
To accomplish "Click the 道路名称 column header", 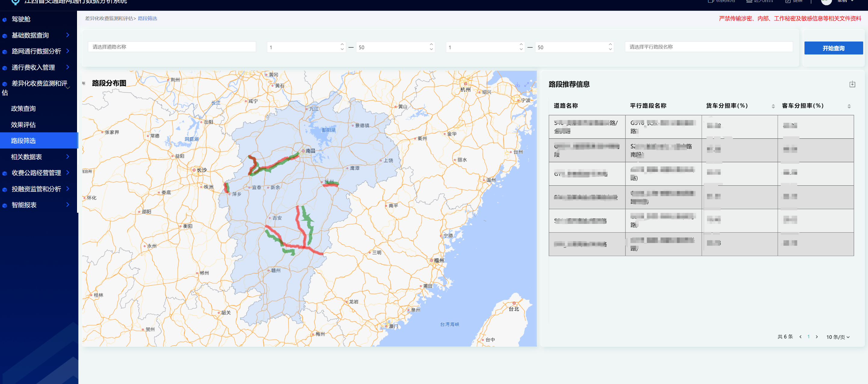I will [566, 106].
